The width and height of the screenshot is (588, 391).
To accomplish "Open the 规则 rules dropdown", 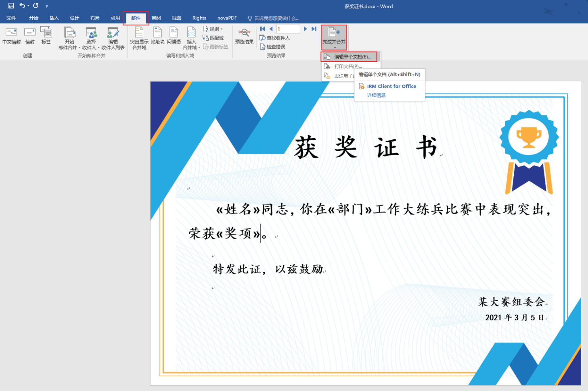I will 213,29.
